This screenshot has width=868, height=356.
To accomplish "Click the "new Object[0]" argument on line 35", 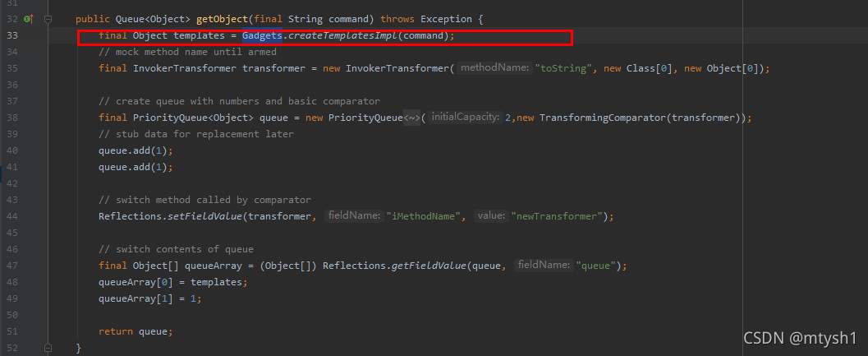I will tap(723, 69).
